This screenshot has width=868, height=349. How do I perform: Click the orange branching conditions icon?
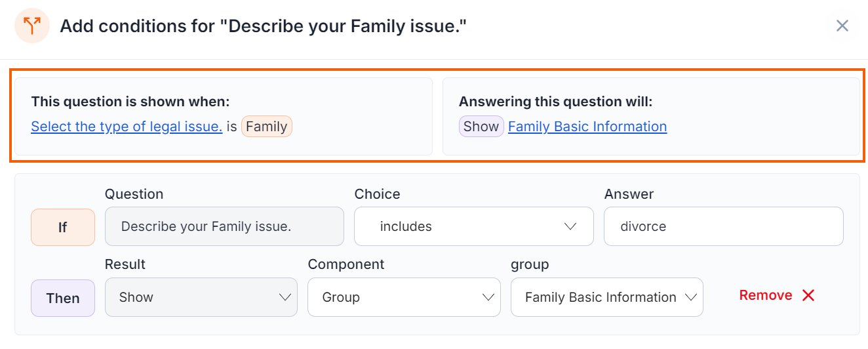pos(32,26)
